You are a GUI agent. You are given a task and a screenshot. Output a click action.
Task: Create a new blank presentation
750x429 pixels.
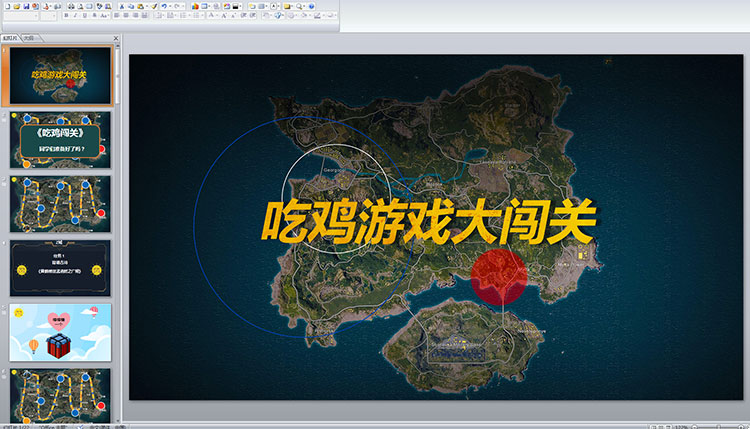[x=8, y=6]
